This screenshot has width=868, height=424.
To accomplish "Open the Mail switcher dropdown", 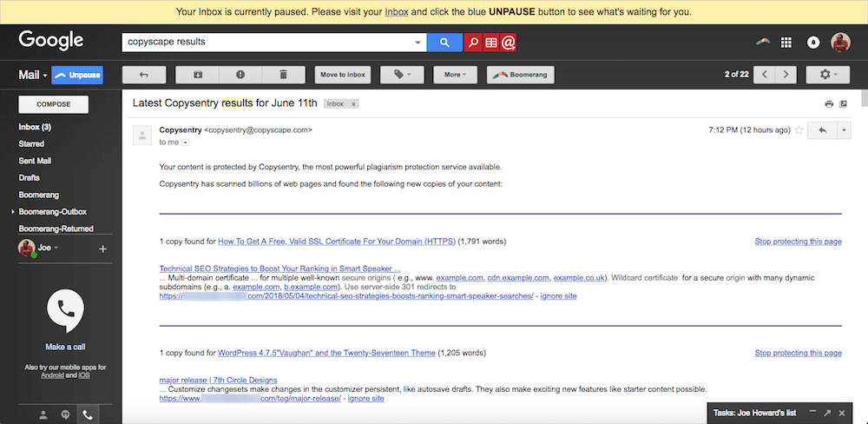I will [x=33, y=75].
